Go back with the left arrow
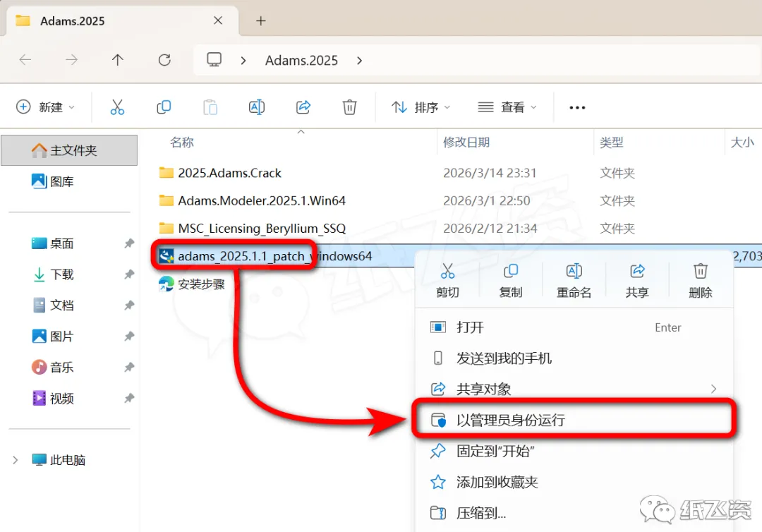The height and width of the screenshot is (532, 762). click(25, 60)
